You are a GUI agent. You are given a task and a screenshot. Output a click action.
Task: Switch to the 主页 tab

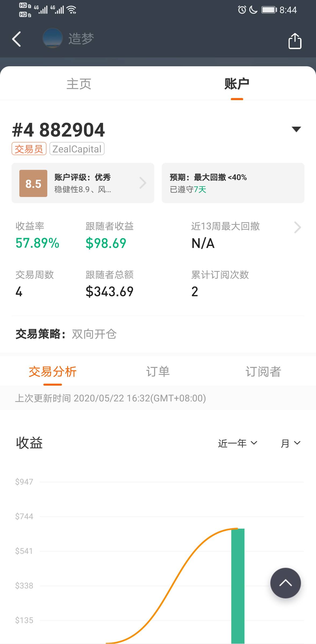(x=79, y=84)
